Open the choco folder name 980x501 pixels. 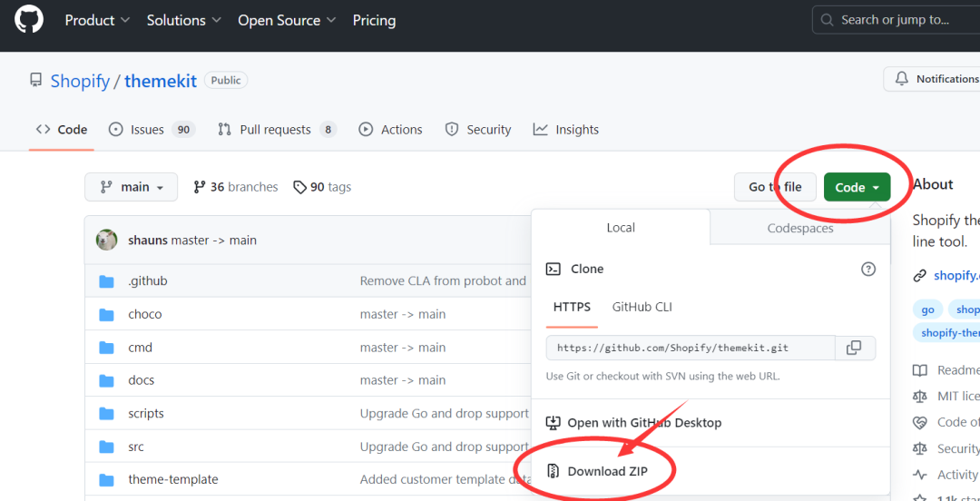(x=145, y=315)
